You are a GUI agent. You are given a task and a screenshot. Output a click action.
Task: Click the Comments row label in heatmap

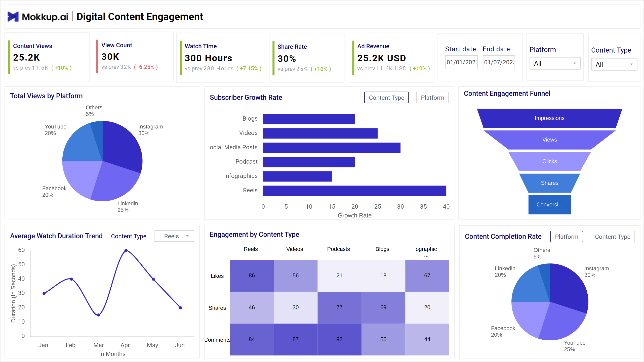[x=217, y=340]
